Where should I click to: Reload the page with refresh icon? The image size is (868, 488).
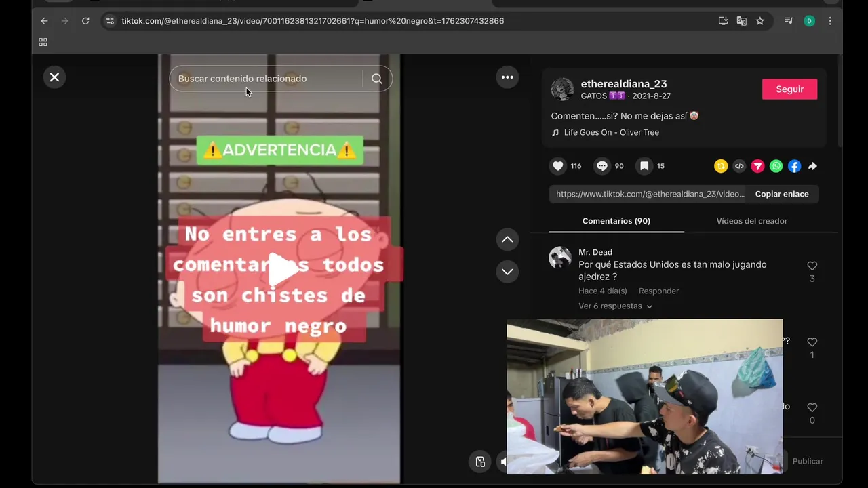tap(85, 21)
